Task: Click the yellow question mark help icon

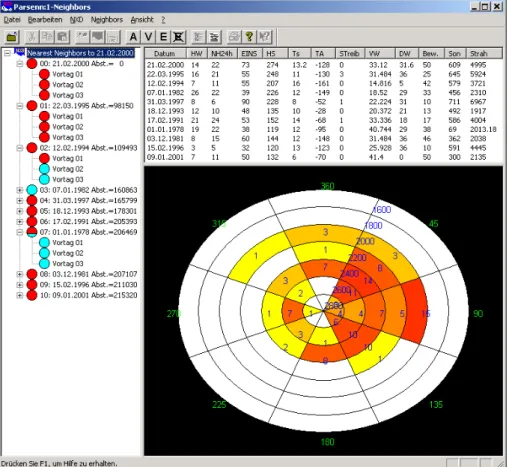Action: pyautogui.click(x=249, y=37)
